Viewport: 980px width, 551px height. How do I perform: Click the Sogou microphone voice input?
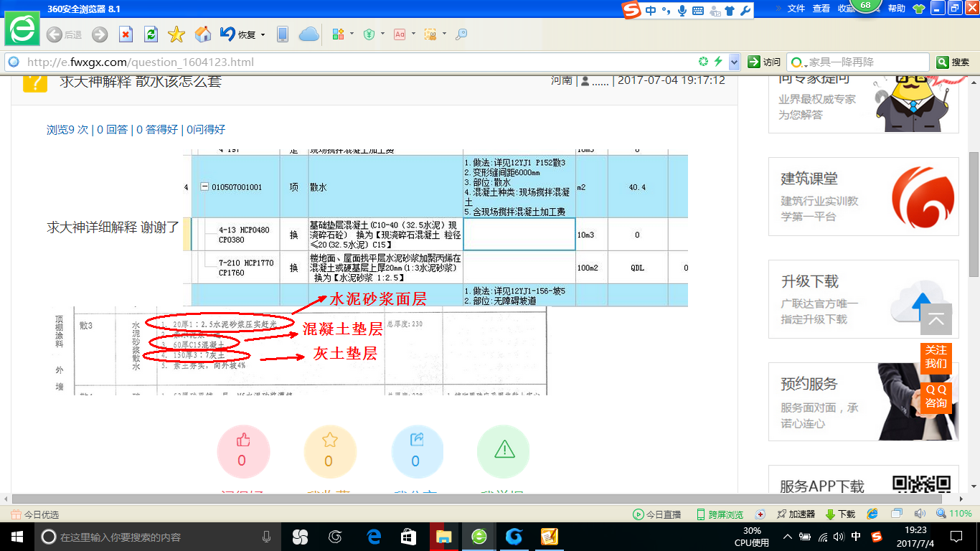[x=682, y=11]
